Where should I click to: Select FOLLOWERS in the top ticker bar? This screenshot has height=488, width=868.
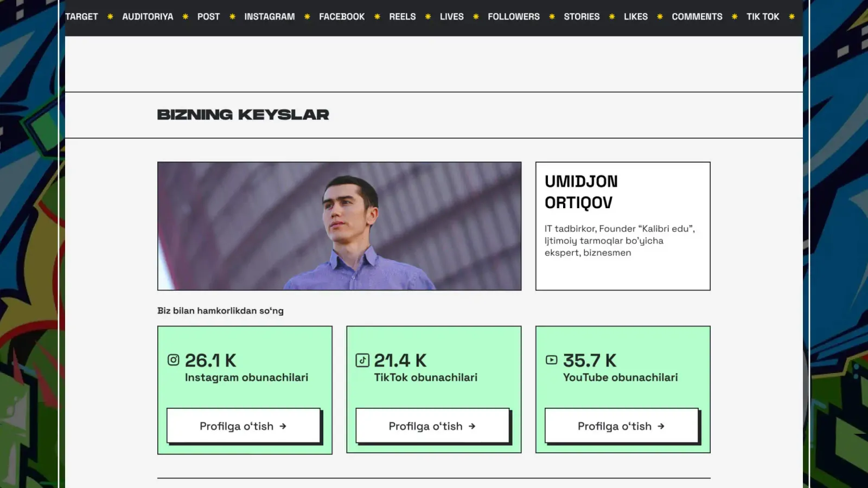pyautogui.click(x=514, y=17)
